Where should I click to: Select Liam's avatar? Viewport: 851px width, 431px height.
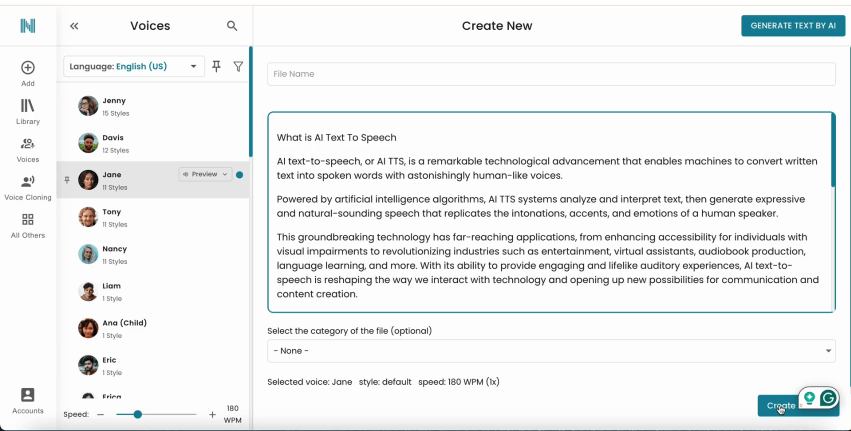(x=88, y=291)
